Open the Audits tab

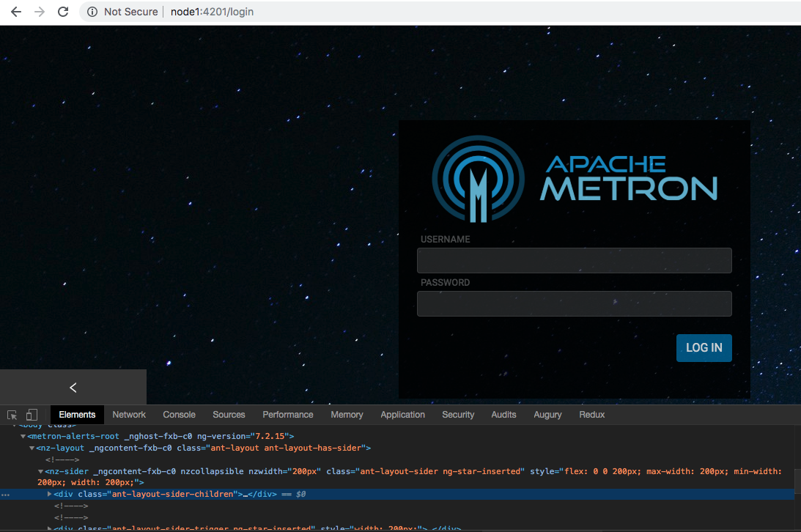(503, 415)
